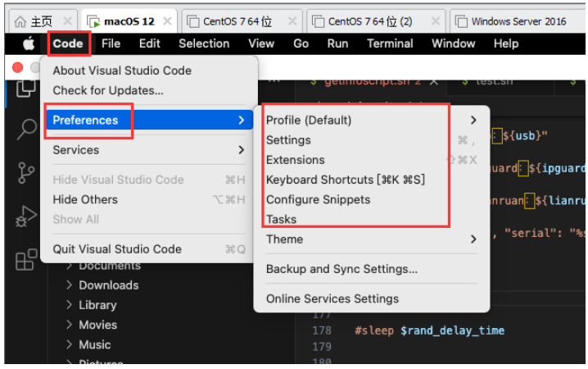
Task: Close the first CentOS 7 64 位 tab
Action: 292,21
